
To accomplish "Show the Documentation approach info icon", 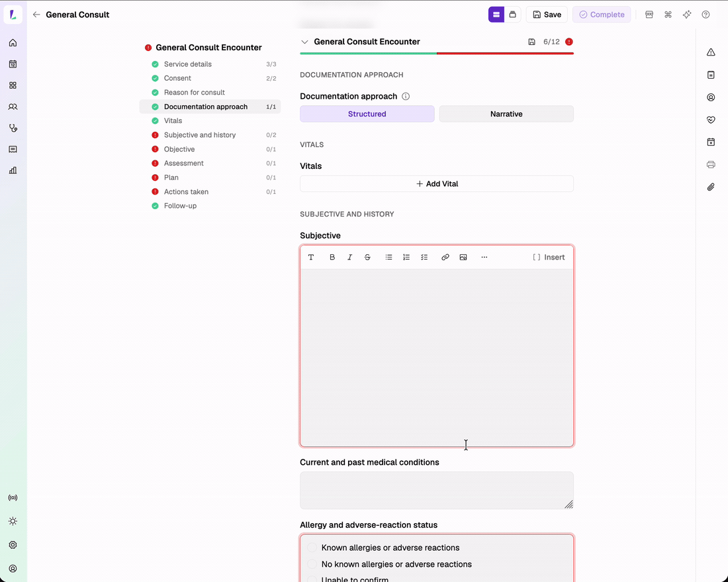I will coord(406,96).
